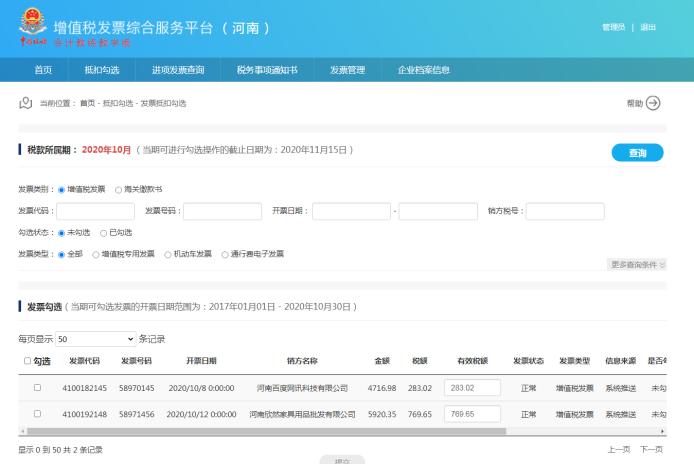694x464 pixels.
Task: Select the 全部 invoice type radio
Action: [62, 255]
